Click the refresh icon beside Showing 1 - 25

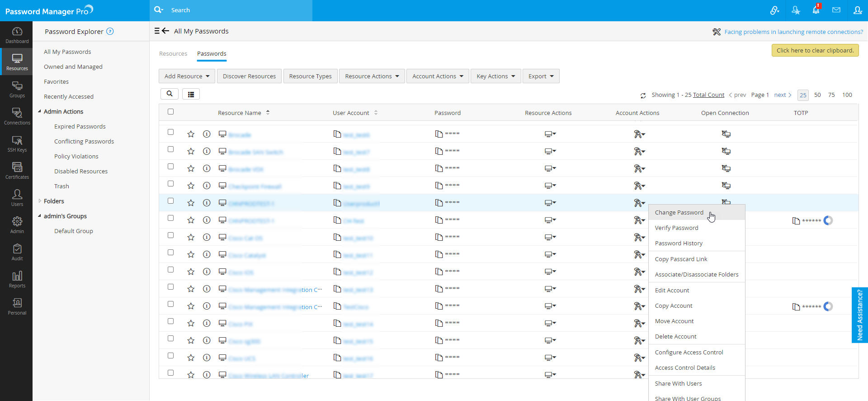(643, 95)
